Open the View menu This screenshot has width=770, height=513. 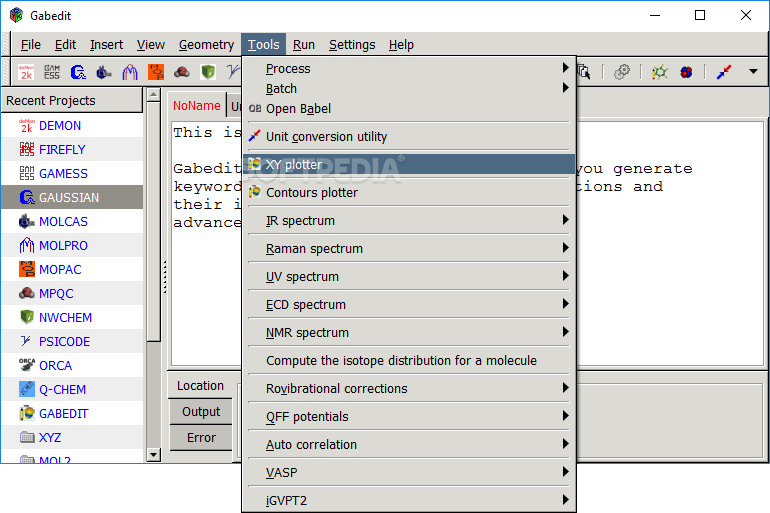150,45
